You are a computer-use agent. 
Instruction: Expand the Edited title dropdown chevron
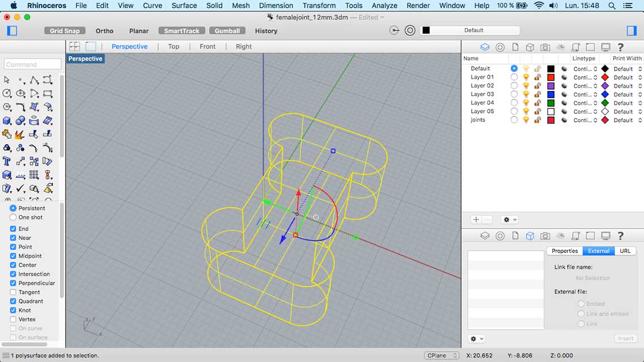(382, 18)
